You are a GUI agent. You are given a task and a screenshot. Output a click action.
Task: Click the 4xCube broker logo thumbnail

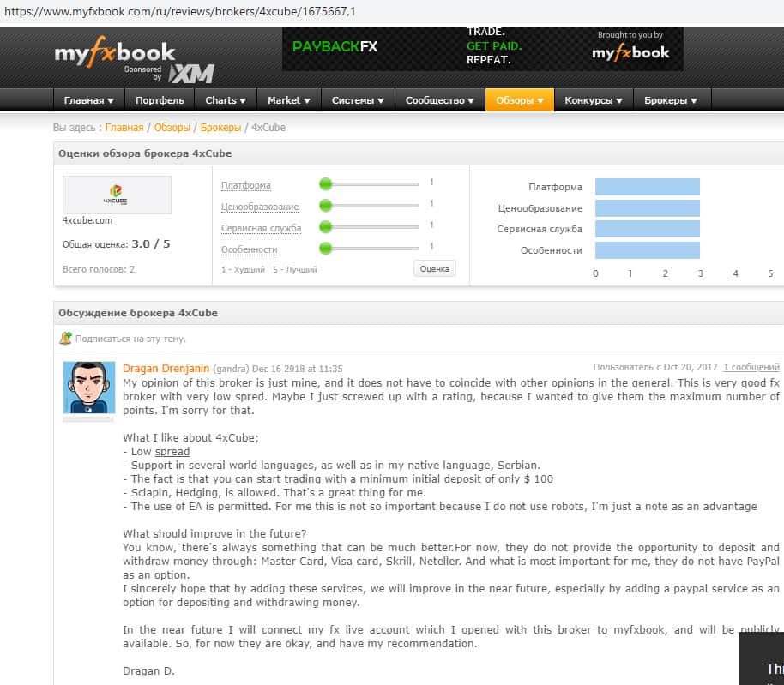pyautogui.click(x=117, y=195)
